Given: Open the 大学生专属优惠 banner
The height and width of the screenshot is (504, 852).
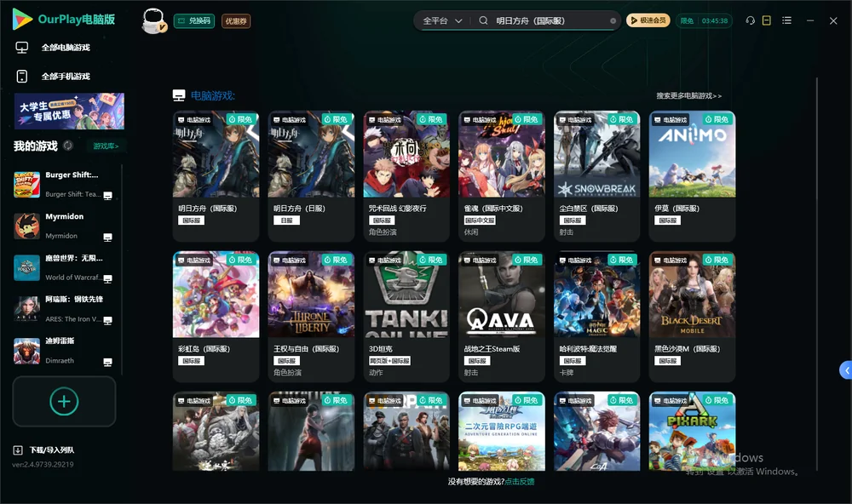Looking at the screenshot, I should (70, 111).
